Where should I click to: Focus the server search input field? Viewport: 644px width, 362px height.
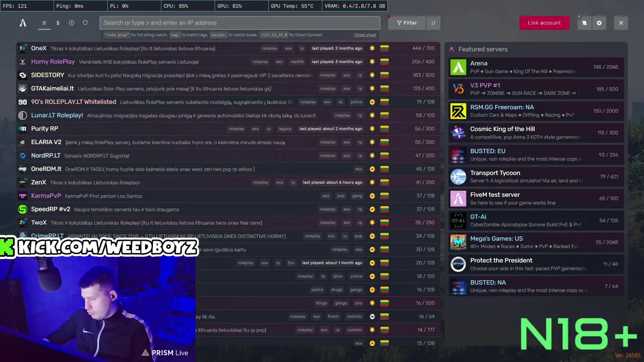(x=240, y=23)
